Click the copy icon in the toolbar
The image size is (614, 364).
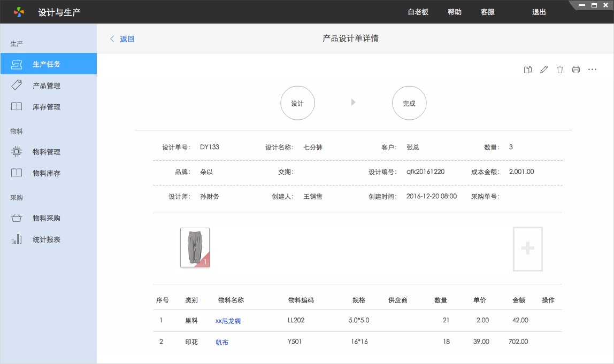tap(528, 69)
